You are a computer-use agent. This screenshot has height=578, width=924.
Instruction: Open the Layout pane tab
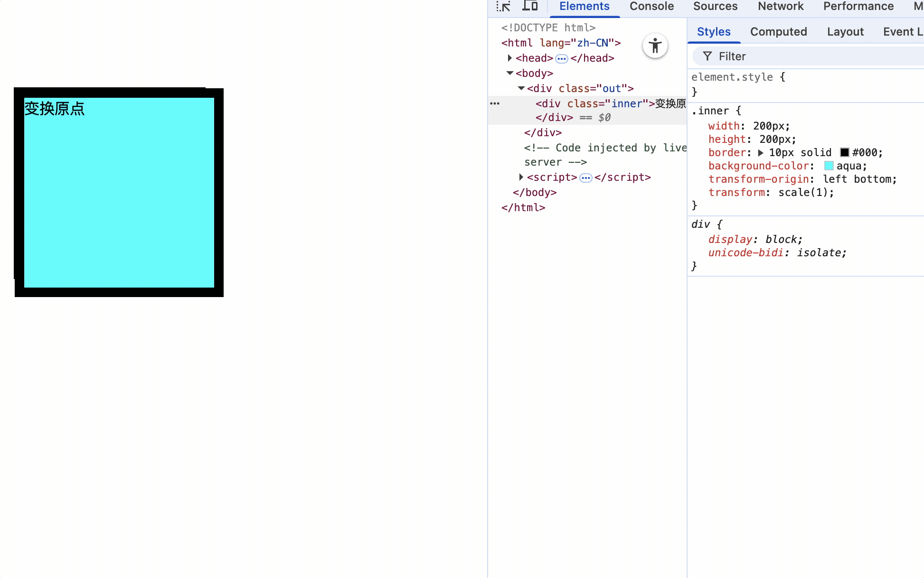pos(845,32)
